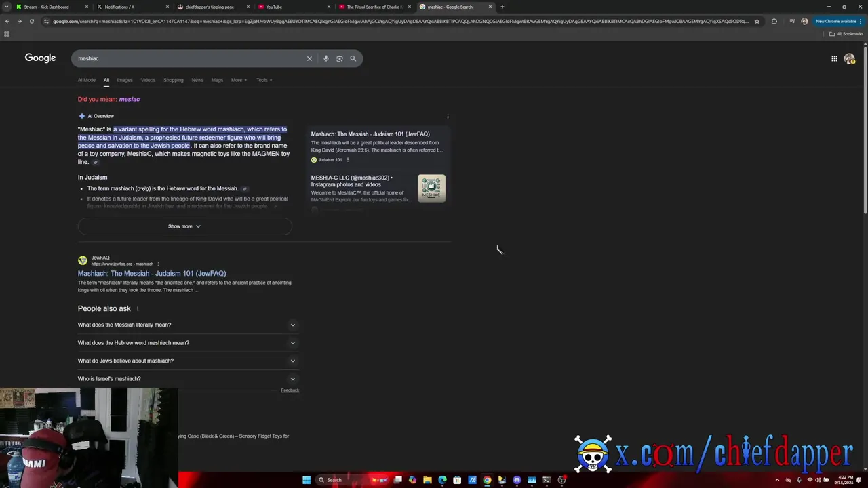Submit search with the magnifying glass icon
This screenshot has width=868, height=488.
point(353,58)
